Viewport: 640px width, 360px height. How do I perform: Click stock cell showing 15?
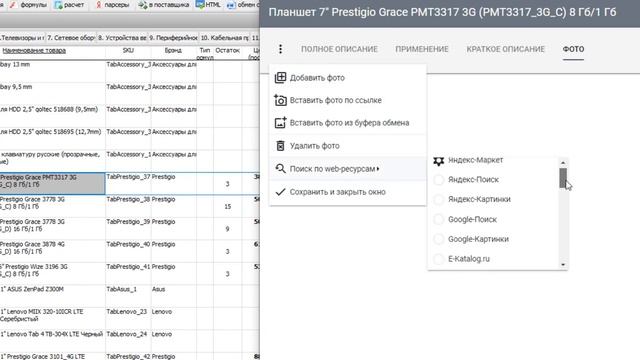227,207
